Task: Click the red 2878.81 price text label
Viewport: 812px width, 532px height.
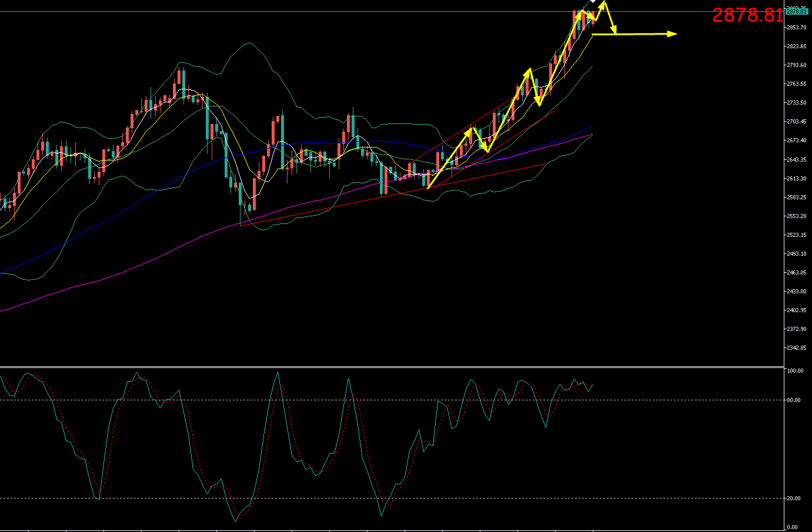Action: coord(747,15)
